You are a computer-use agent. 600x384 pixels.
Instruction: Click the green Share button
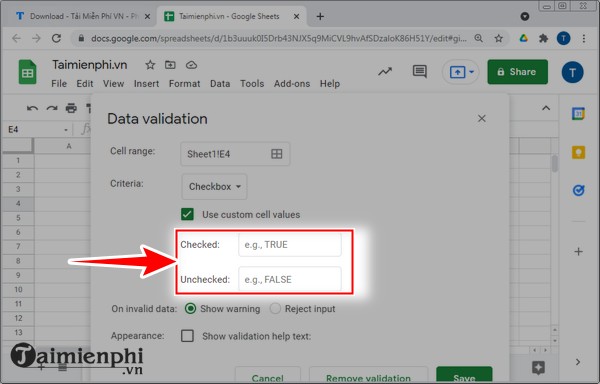coord(517,72)
